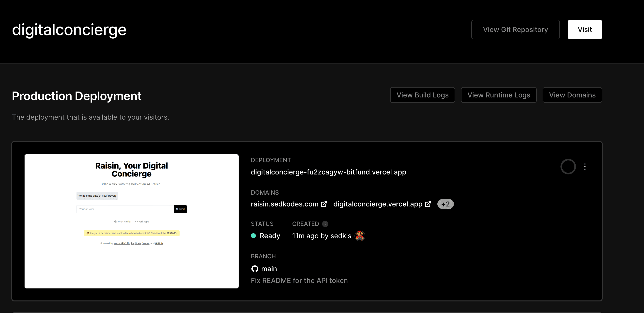Expand the +2 more domains badge
Image resolution: width=644 pixels, height=313 pixels.
point(445,204)
